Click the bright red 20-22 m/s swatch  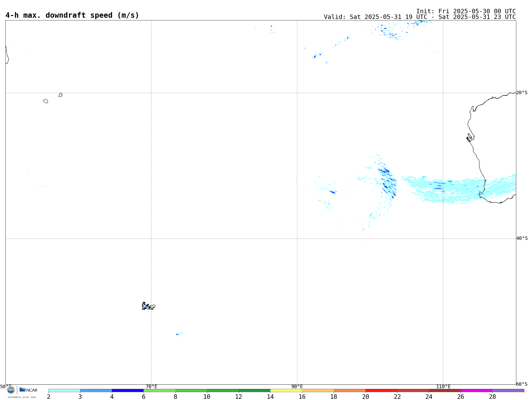click(381, 391)
